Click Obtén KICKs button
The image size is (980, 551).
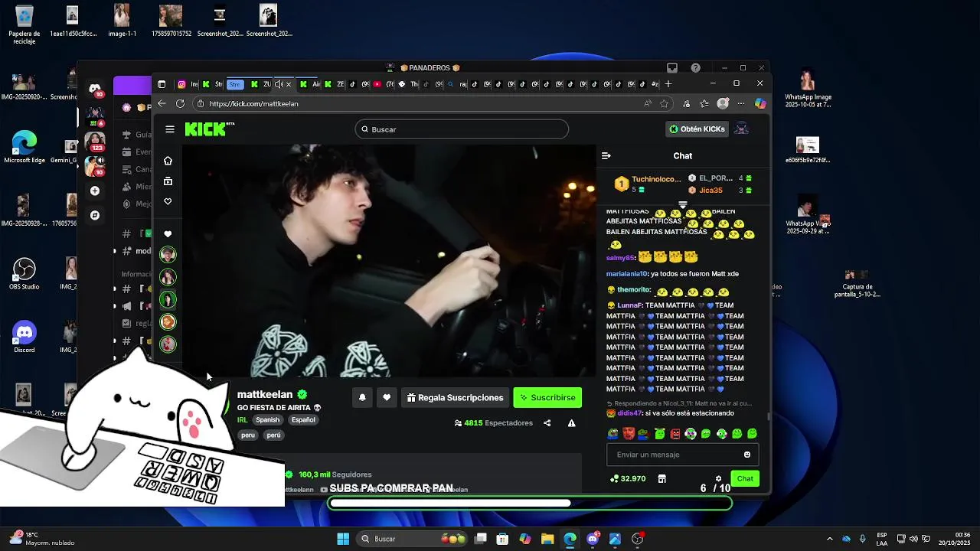[696, 129]
